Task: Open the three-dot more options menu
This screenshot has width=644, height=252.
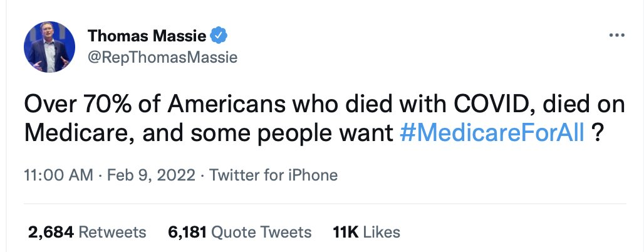Action: click(617, 36)
